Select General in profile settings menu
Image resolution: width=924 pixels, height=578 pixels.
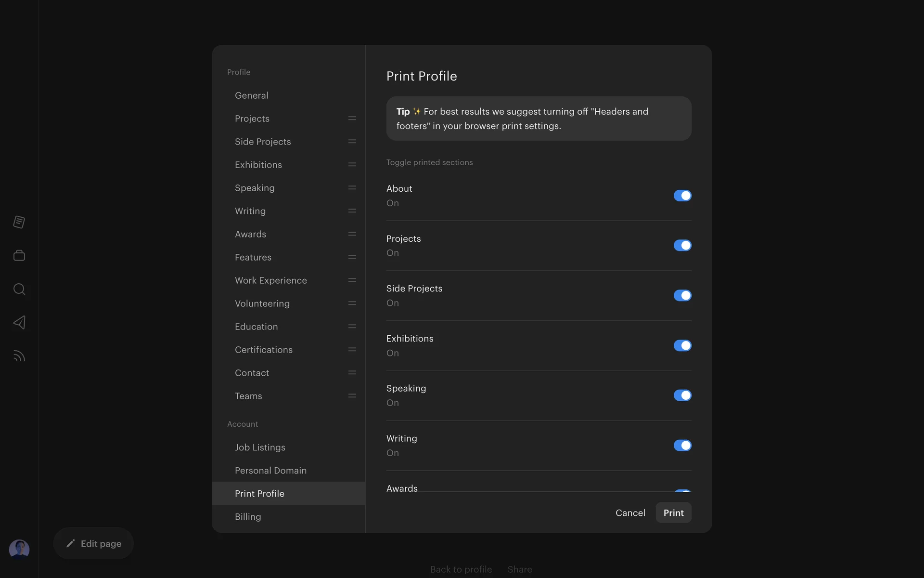coord(252,95)
